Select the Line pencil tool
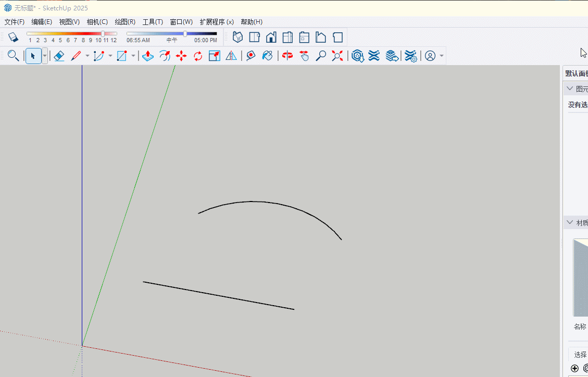The image size is (588, 377). [76, 56]
